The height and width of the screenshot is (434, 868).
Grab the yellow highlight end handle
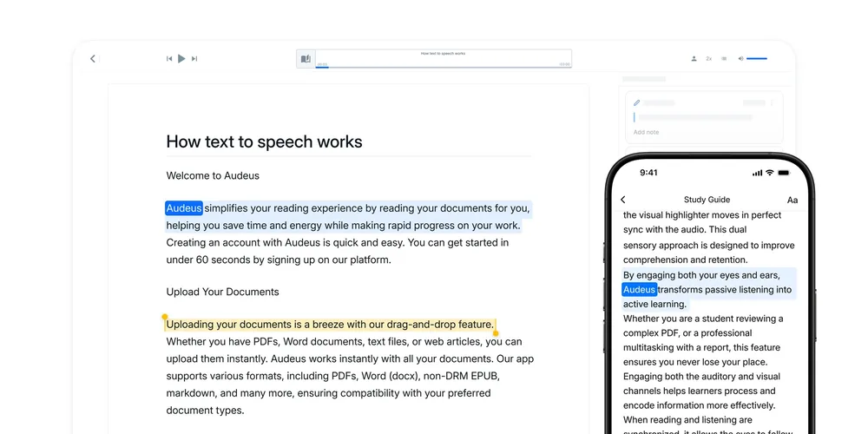496,333
